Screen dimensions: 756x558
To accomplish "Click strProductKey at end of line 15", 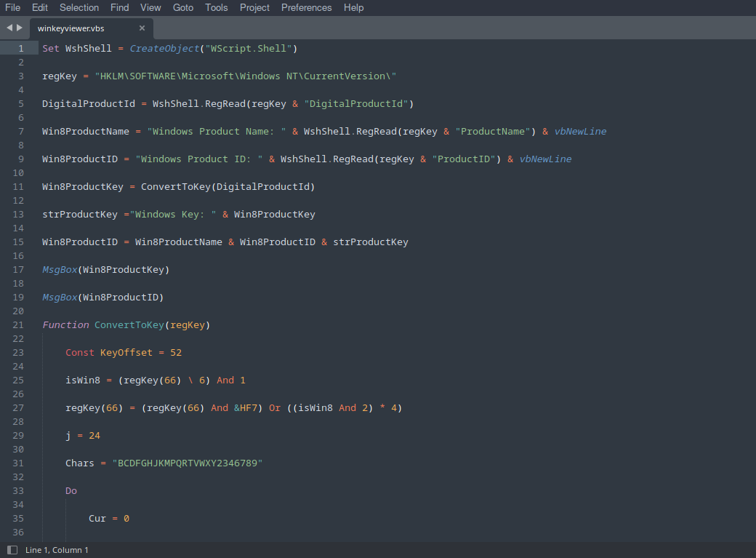I will click(x=370, y=242).
